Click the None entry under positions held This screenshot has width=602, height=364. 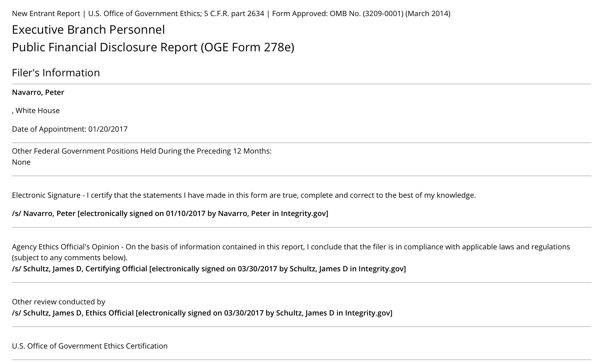point(21,162)
